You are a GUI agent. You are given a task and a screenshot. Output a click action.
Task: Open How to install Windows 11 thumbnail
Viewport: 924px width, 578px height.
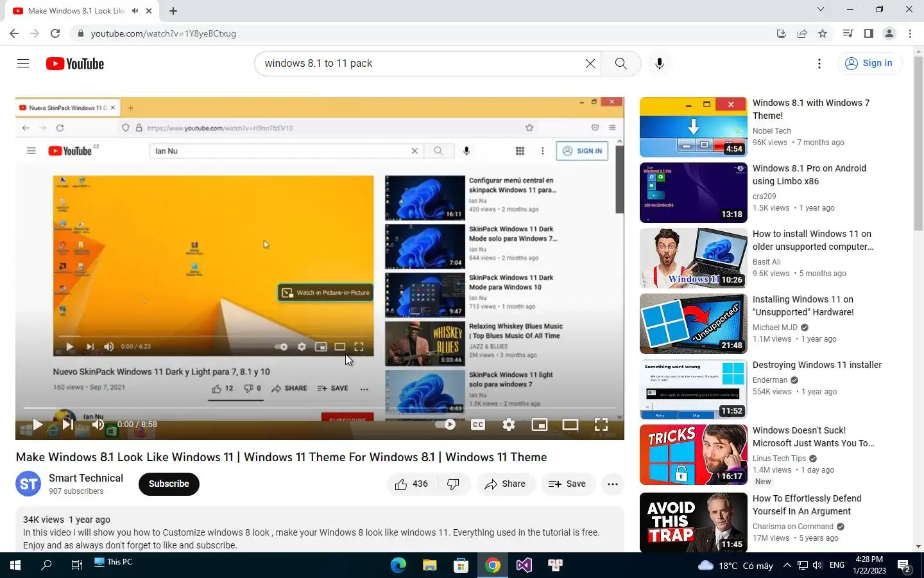point(694,258)
